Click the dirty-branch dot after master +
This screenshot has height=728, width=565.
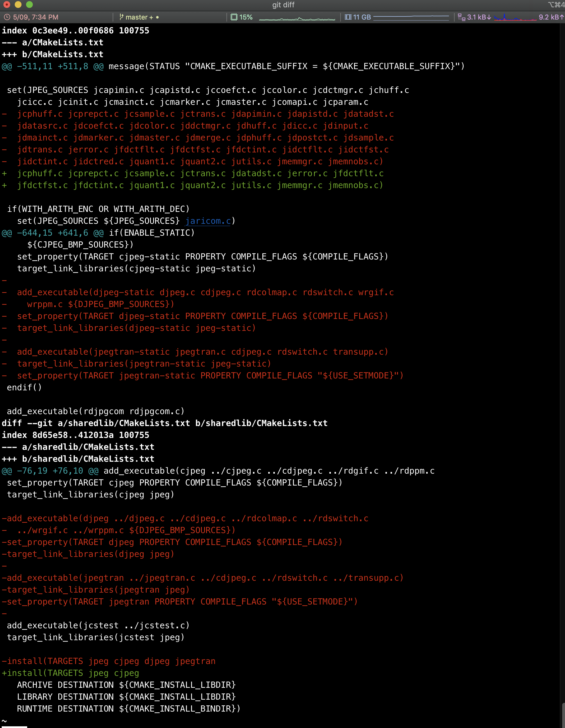pyautogui.click(x=158, y=17)
